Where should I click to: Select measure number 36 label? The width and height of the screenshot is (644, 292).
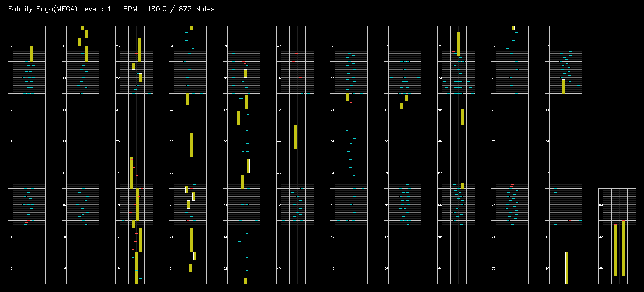[225, 141]
